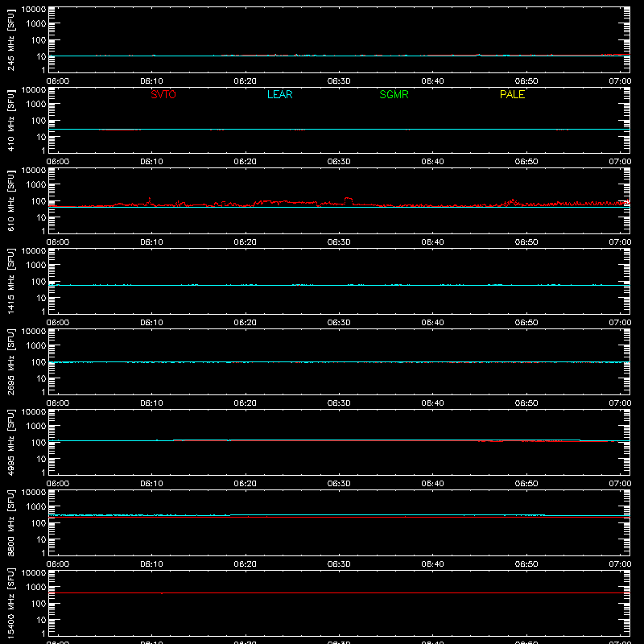Select the 610 MHz [SFU] axis title

click(10, 201)
